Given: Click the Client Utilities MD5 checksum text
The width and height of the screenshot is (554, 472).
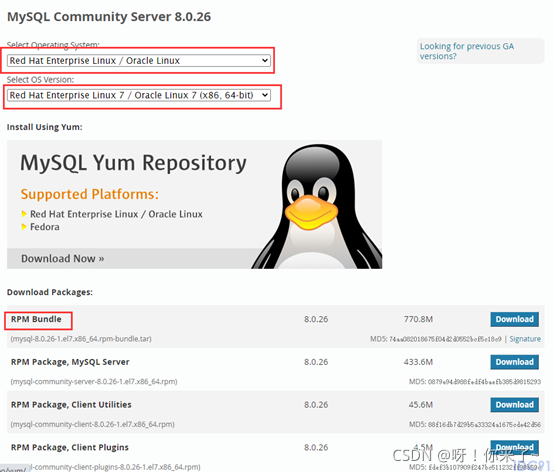Looking at the screenshot, I should [x=475, y=425].
